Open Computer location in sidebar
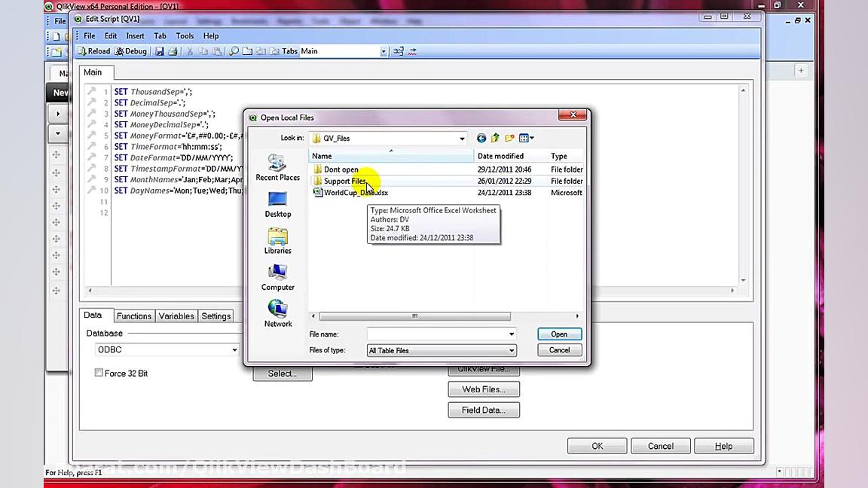Screen dimensions: 868x488 coord(277,278)
